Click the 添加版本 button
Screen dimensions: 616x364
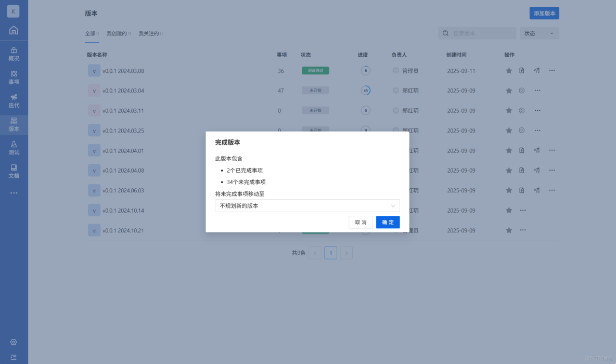tap(544, 13)
